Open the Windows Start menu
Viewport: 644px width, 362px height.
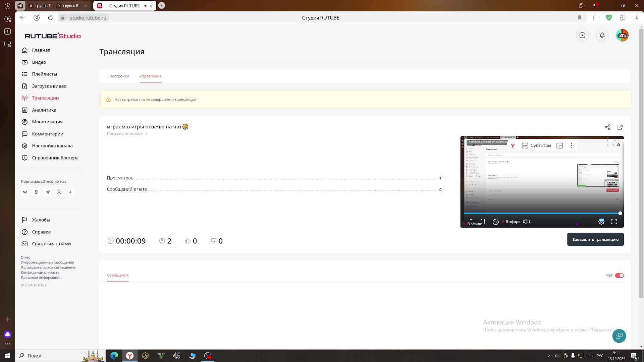pyautogui.click(x=7, y=356)
